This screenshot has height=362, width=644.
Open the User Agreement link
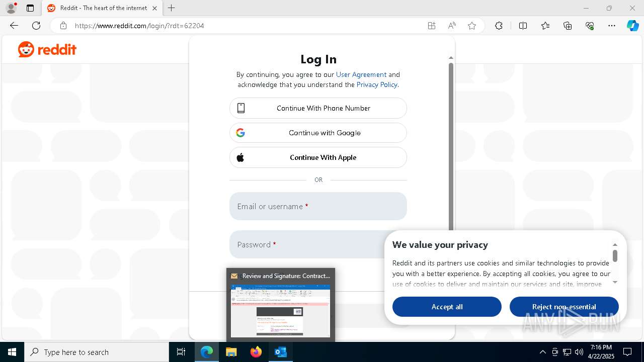tap(361, 74)
